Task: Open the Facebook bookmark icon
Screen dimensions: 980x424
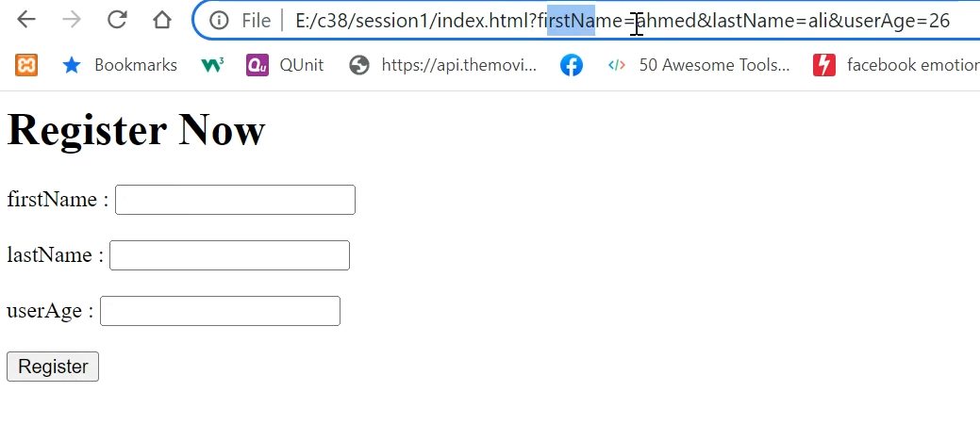Action: point(572,65)
